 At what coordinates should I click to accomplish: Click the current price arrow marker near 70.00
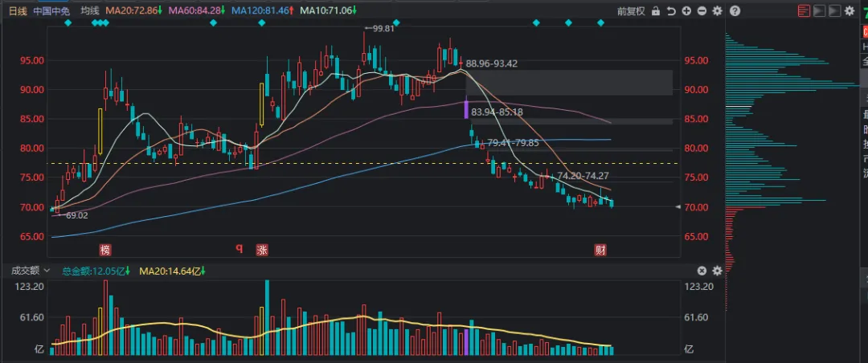click(678, 206)
